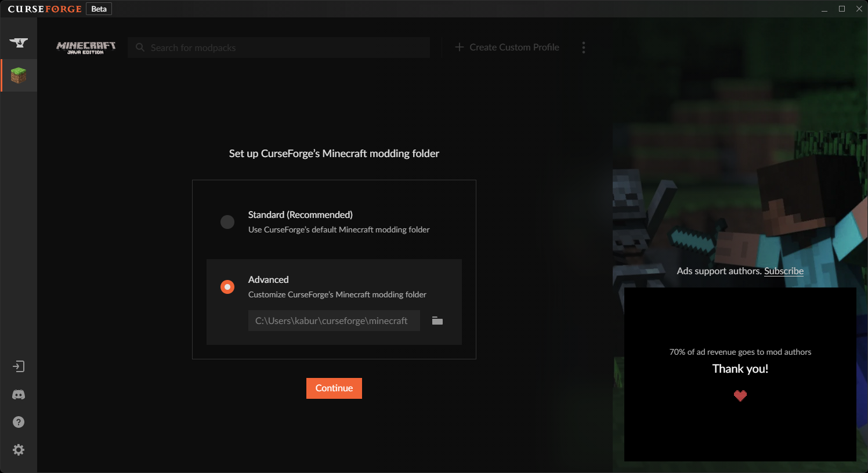This screenshot has height=473, width=868.
Task: Click the ad panel saying Thank you!
Action: (x=740, y=374)
